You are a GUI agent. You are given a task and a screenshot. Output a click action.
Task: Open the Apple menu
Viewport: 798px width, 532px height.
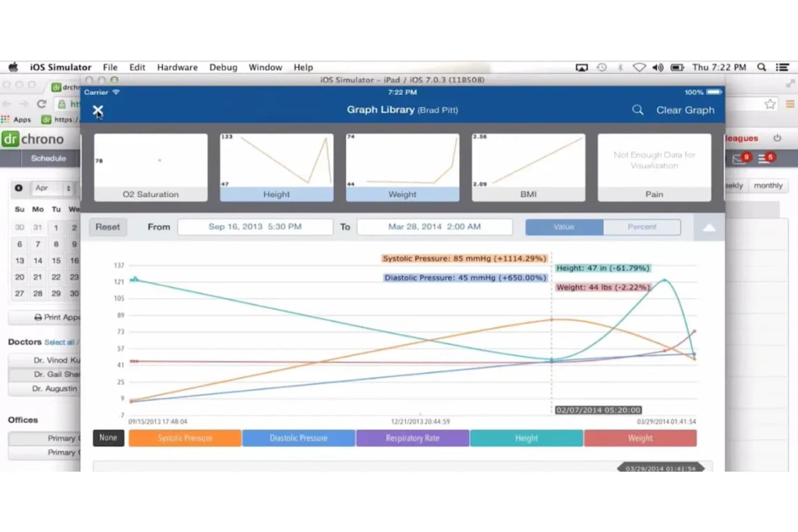tap(13, 67)
